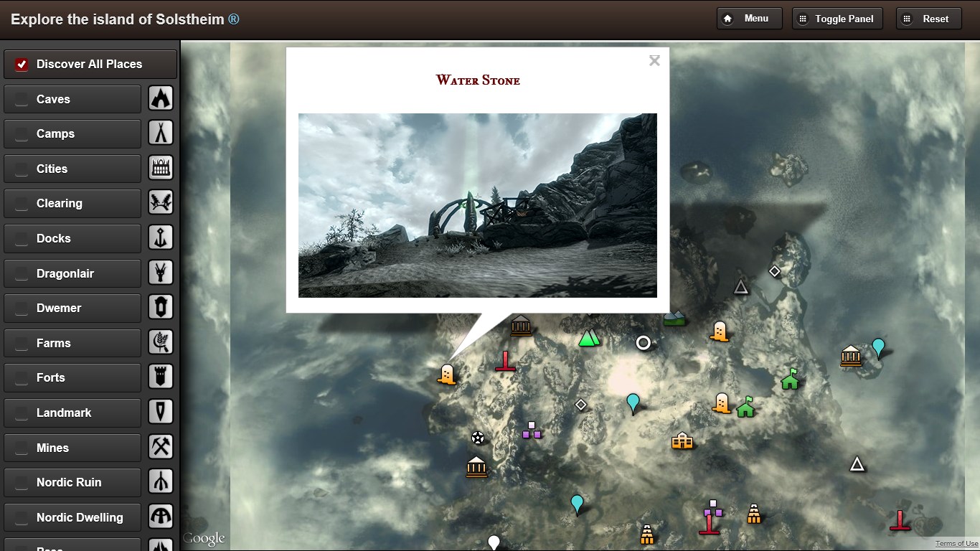980x551 pixels.
Task: Click the Mines crossed pickaxes icon
Action: [x=161, y=447]
